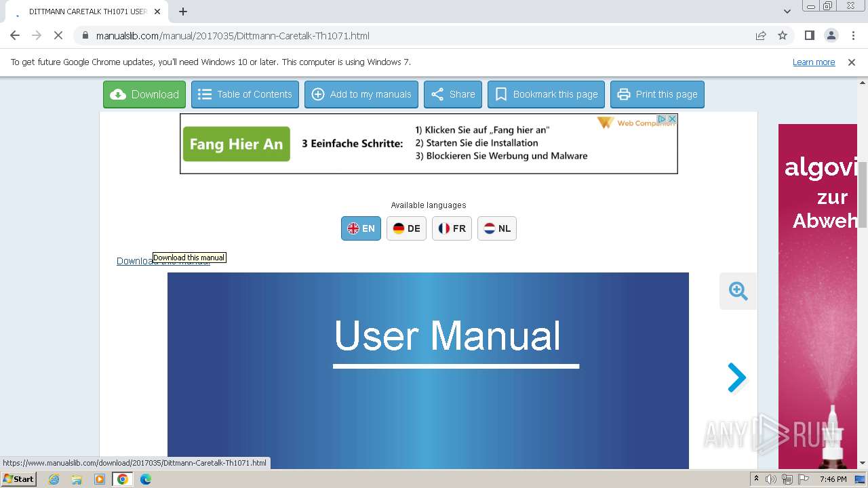Image resolution: width=868 pixels, height=488 pixels.
Task: Open the AdChoices info icon on the ad
Action: coord(663,119)
